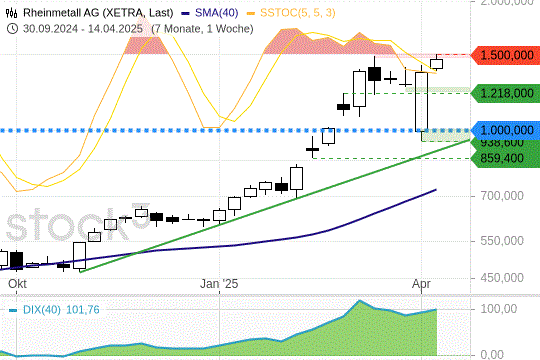Click the date range 30.09.2024 - 14.04.2025

(83, 29)
